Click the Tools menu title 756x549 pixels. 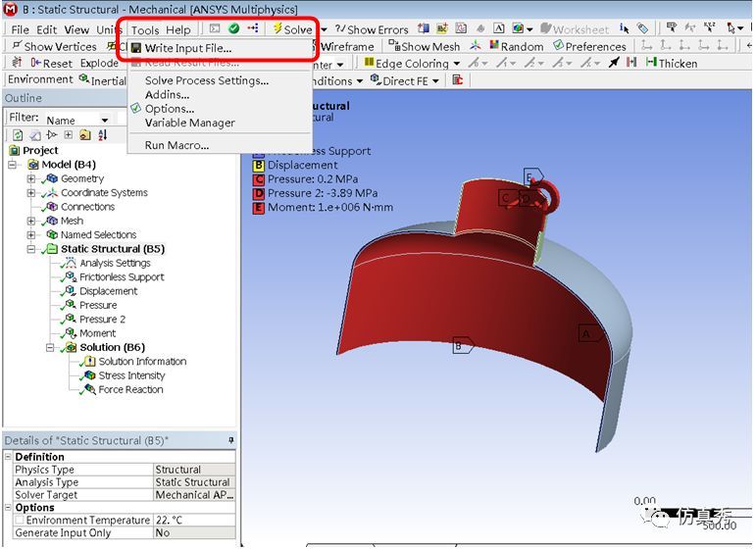pos(145,29)
